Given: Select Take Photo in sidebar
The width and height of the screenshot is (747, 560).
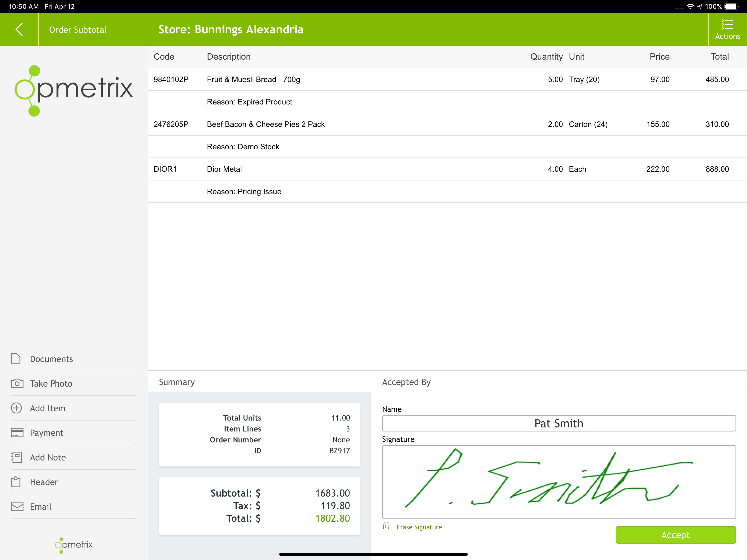Looking at the screenshot, I should coord(74,383).
